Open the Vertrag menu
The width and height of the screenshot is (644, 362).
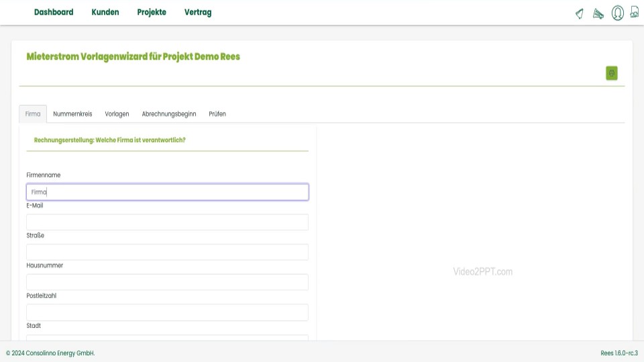tap(198, 12)
